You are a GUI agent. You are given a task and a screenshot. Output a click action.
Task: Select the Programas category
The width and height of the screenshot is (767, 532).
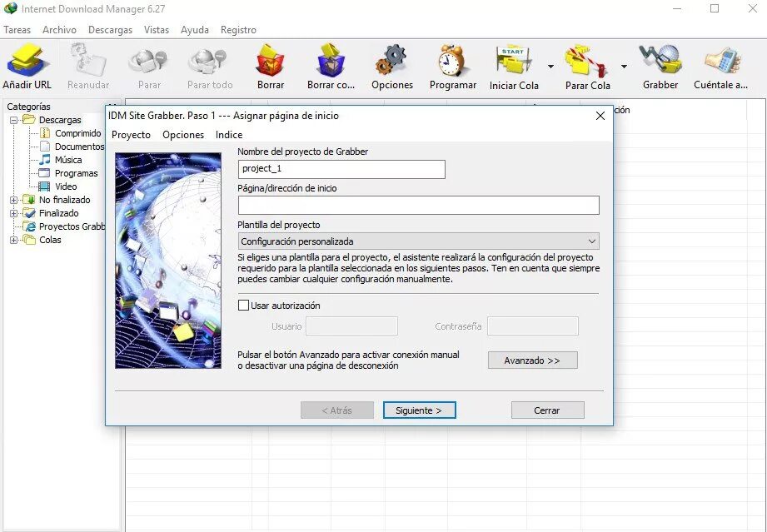click(76, 173)
